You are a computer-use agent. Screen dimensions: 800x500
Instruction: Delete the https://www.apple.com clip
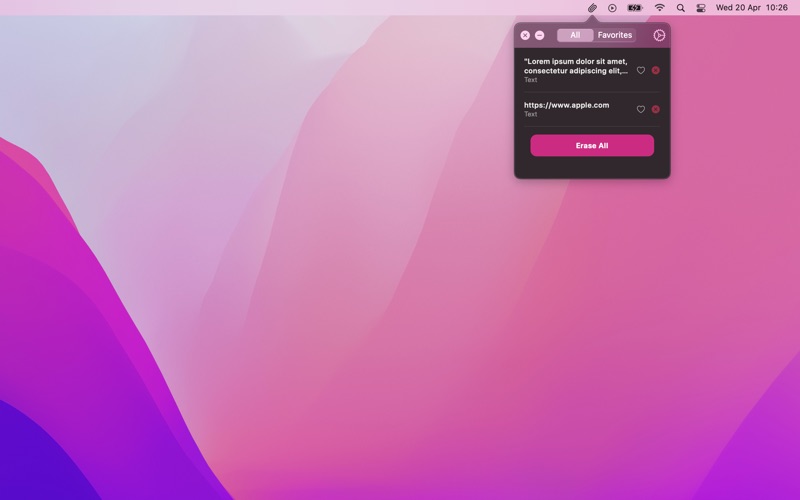656,109
